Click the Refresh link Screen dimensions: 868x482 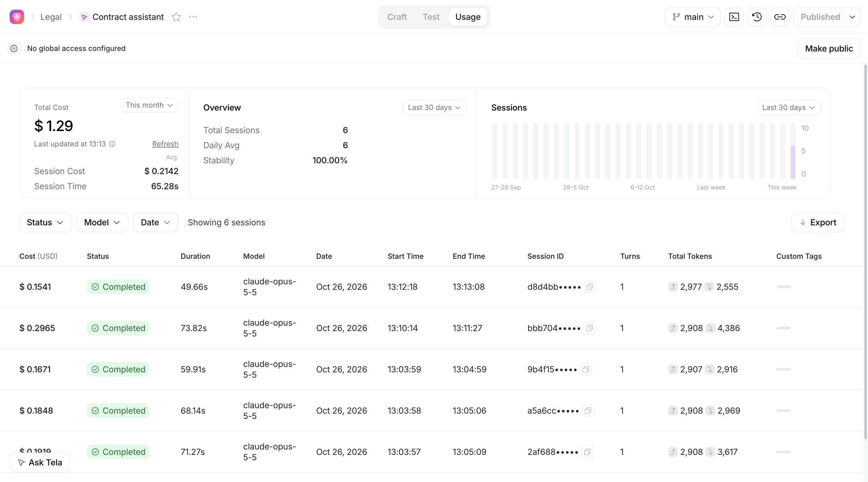tap(165, 144)
